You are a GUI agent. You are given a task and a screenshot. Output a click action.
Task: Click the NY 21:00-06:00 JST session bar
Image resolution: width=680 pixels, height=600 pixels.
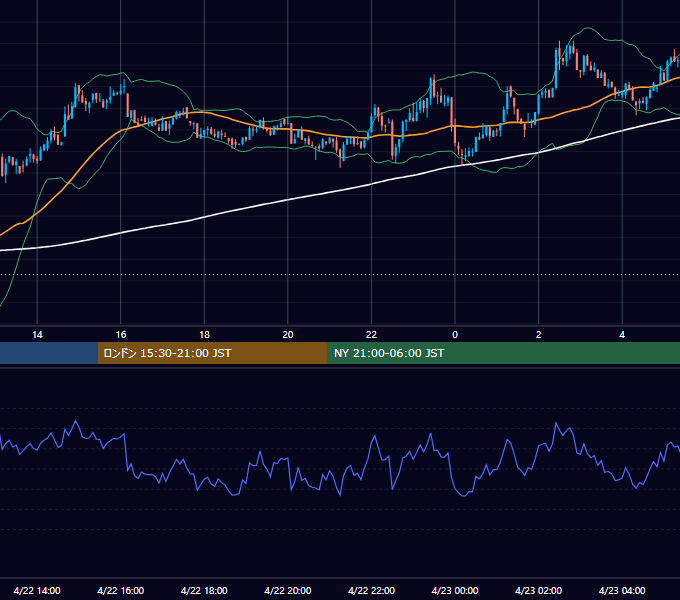(503, 353)
